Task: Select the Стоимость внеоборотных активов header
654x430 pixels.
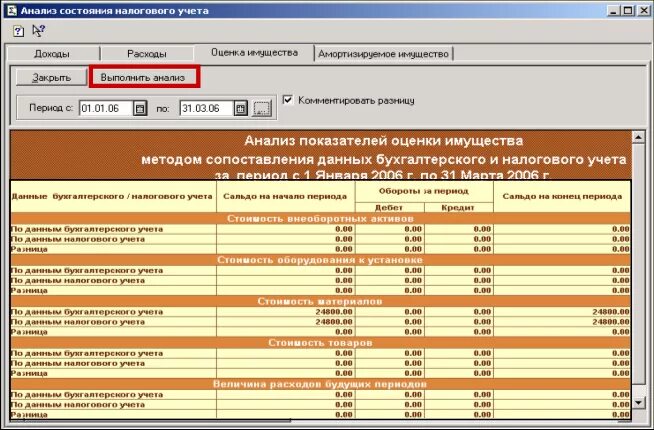Action: click(320, 219)
